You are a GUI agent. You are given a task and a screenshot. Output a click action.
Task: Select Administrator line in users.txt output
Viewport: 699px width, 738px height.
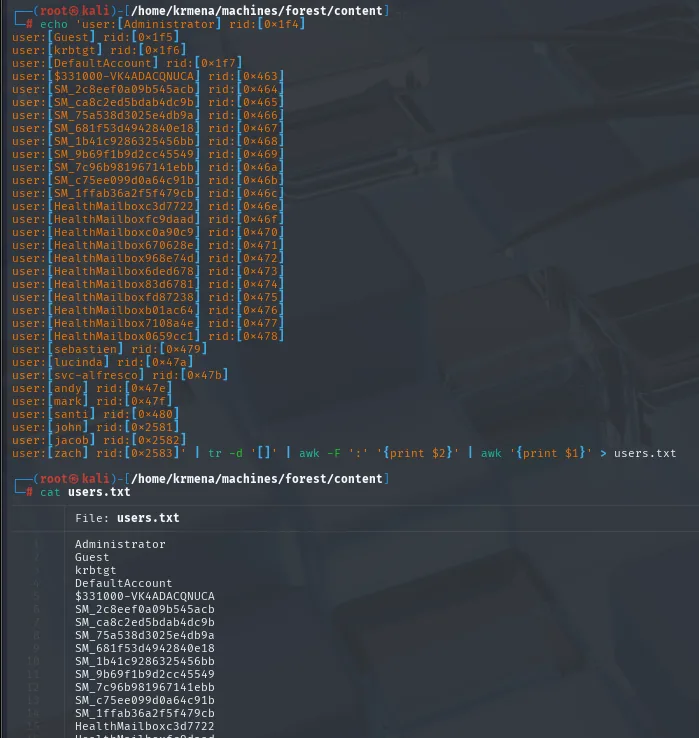point(121,544)
